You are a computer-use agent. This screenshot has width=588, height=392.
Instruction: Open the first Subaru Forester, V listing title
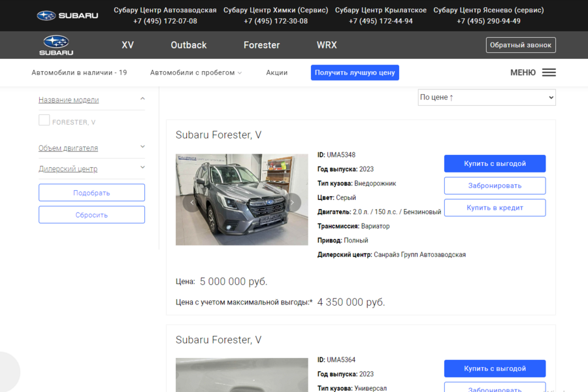pyautogui.click(x=219, y=135)
